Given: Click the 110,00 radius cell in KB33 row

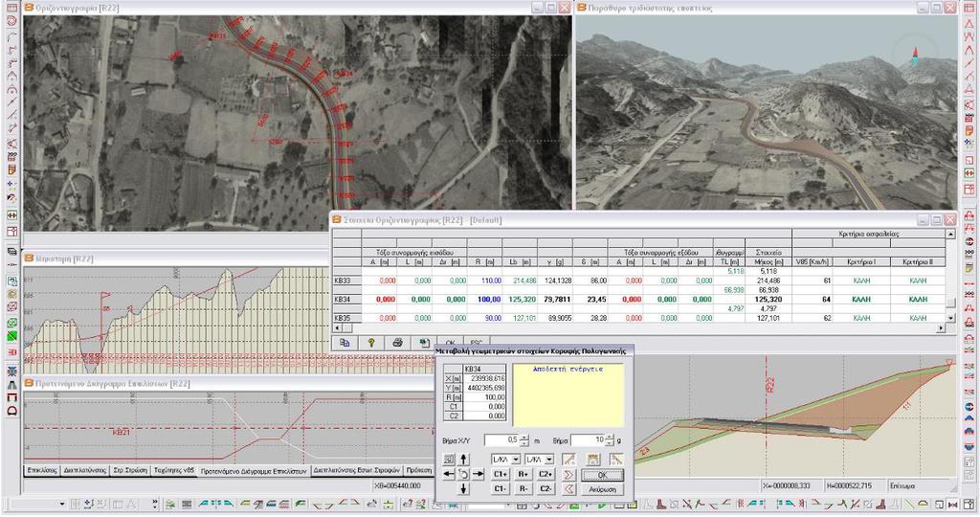Looking at the screenshot, I should tap(484, 281).
